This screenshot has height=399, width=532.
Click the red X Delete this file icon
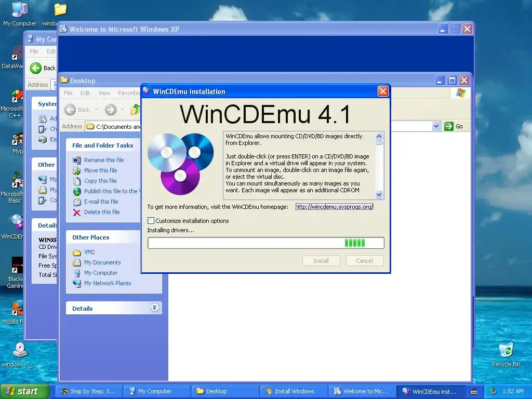pyautogui.click(x=77, y=212)
